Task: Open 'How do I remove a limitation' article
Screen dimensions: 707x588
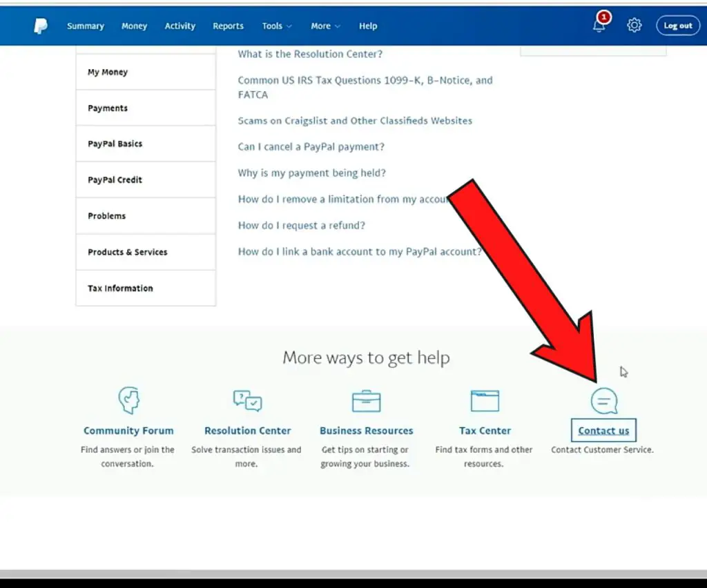Action: 342,199
